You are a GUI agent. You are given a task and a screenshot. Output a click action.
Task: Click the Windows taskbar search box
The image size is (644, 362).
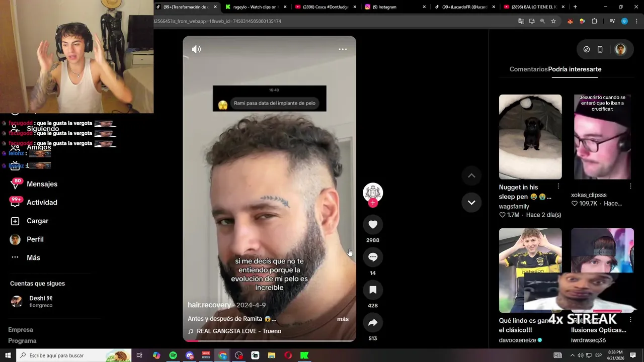(74, 355)
